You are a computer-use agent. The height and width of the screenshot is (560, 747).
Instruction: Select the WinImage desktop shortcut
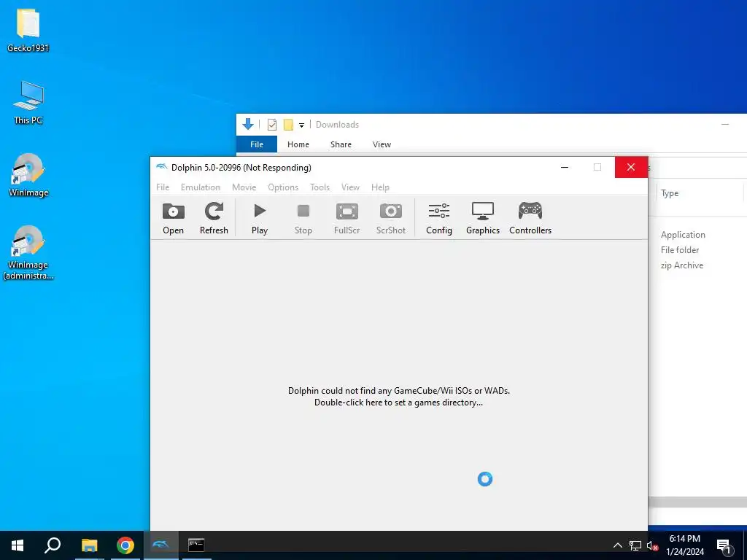coord(28,175)
